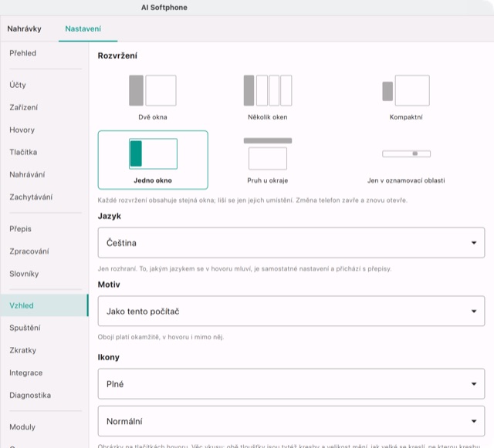
Task: Click the AI Softphone window title
Action: tap(164, 8)
